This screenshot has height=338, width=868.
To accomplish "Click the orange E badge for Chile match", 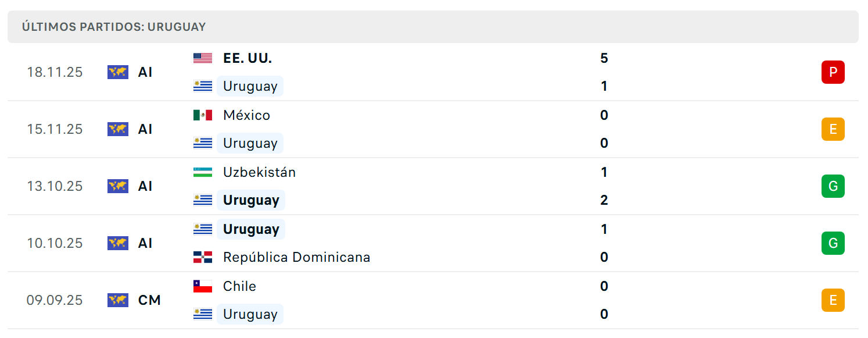I will click(833, 300).
